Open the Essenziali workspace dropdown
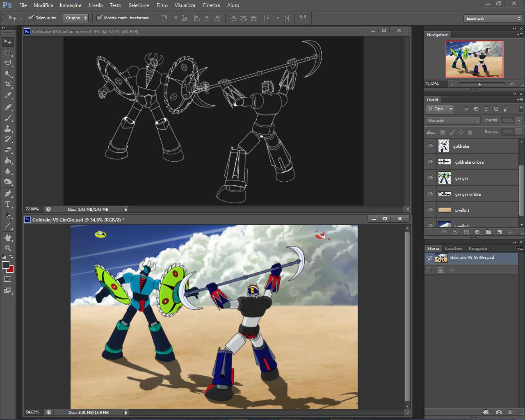 click(493, 18)
